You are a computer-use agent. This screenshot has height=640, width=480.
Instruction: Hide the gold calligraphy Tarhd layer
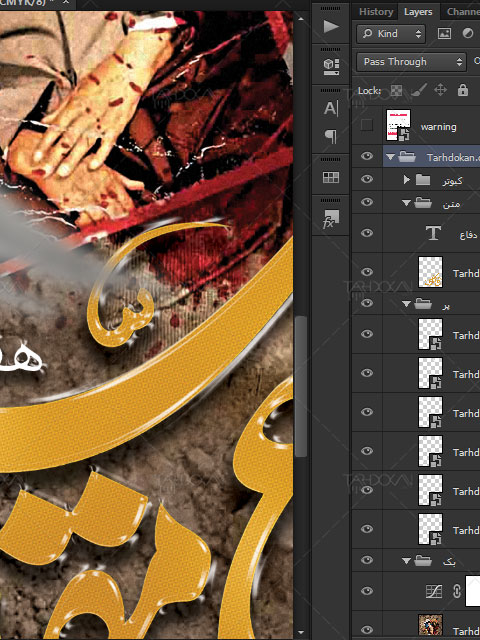[367, 272]
